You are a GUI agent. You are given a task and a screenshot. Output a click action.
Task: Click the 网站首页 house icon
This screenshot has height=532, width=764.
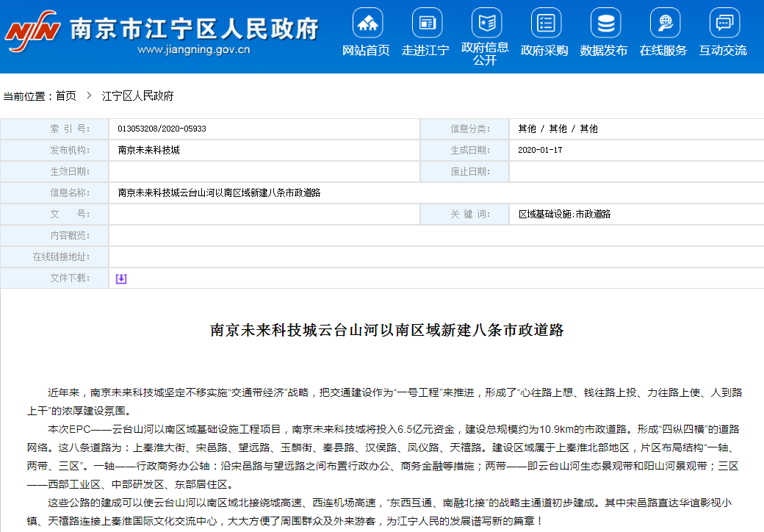(x=367, y=24)
